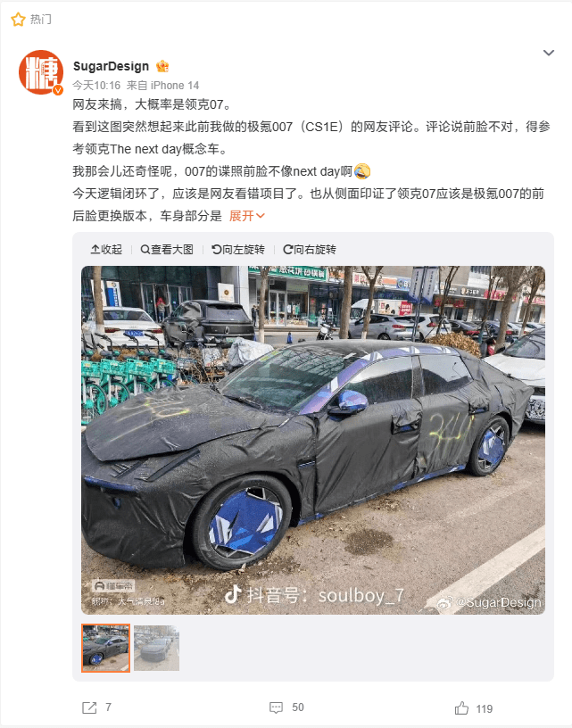
Task: Click the hot star icon
Action: point(18,20)
